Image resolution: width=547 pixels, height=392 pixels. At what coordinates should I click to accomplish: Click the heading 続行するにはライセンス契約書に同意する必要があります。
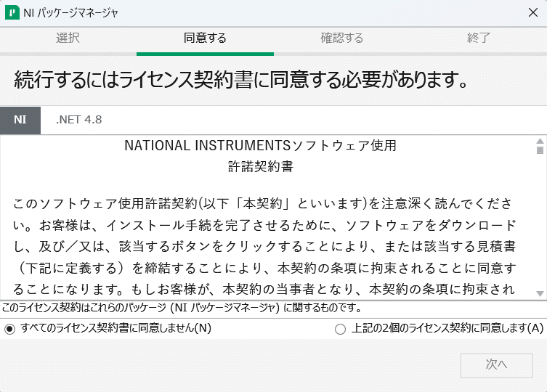click(x=240, y=80)
